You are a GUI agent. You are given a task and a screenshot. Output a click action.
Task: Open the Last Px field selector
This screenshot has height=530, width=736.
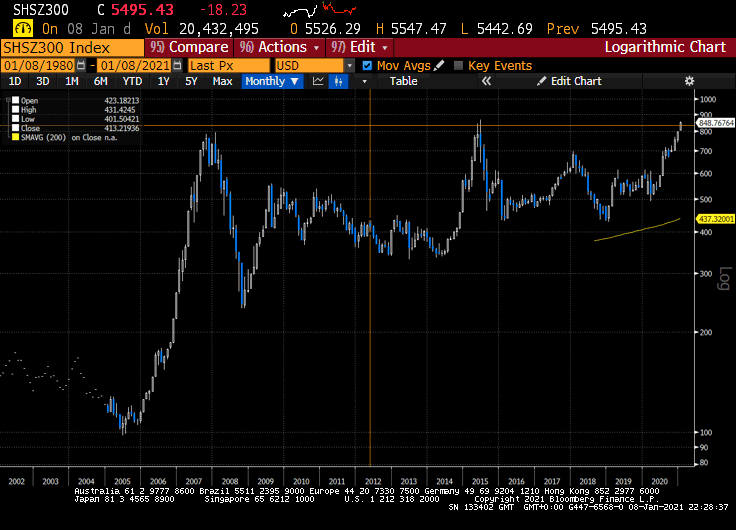[x=229, y=65]
